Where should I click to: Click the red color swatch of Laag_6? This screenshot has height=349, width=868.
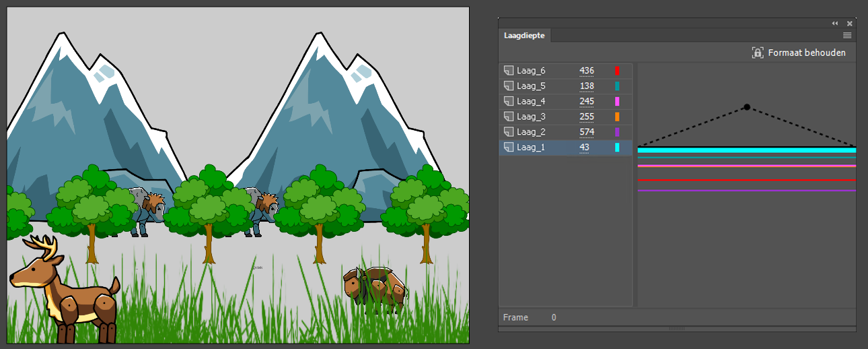pyautogui.click(x=617, y=70)
